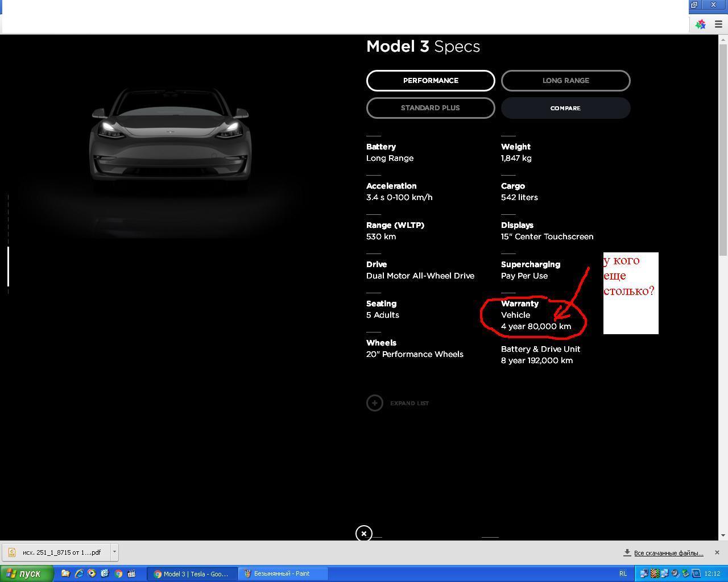Select the Standard Plus variant
728x582 pixels.
click(x=431, y=108)
